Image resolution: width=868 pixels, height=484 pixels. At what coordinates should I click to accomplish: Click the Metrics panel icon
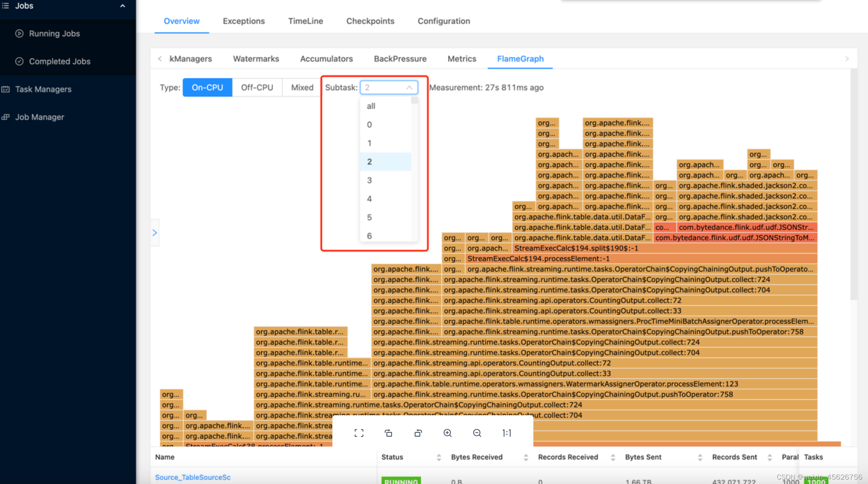point(462,58)
